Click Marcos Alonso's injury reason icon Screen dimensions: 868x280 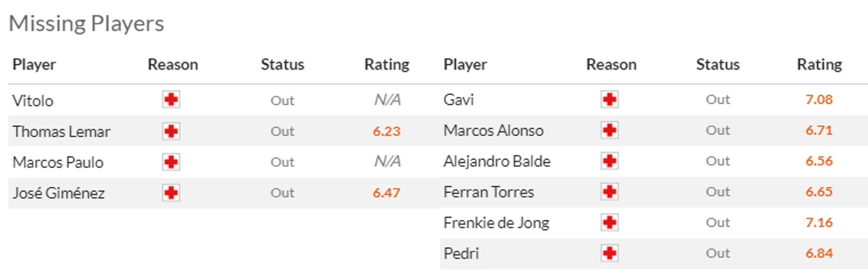[x=609, y=130]
